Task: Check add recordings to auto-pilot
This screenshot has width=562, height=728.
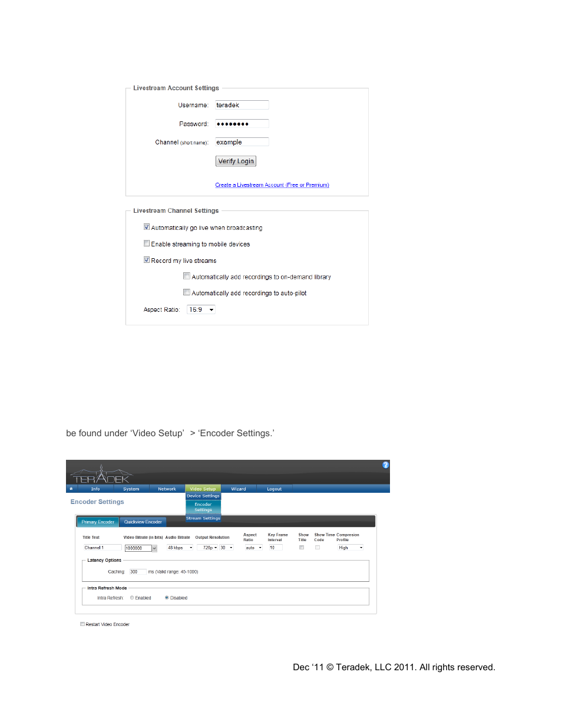Action: pos(187,292)
